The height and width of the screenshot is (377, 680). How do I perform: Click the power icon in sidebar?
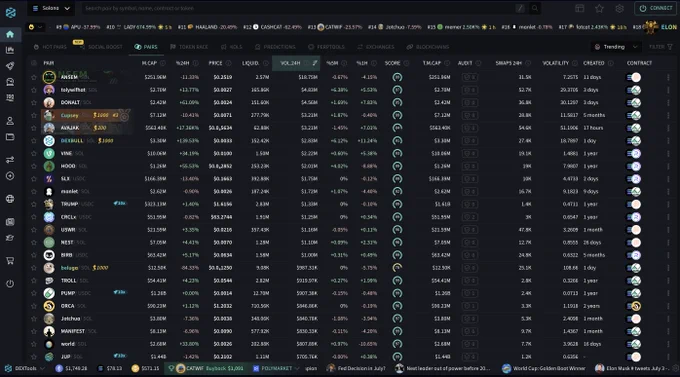(10, 284)
